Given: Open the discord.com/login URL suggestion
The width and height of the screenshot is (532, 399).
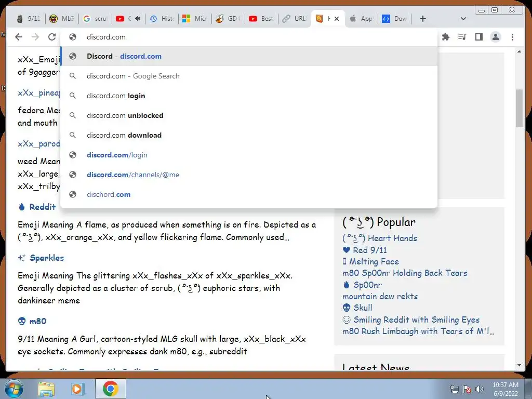Looking at the screenshot, I should point(249,155).
